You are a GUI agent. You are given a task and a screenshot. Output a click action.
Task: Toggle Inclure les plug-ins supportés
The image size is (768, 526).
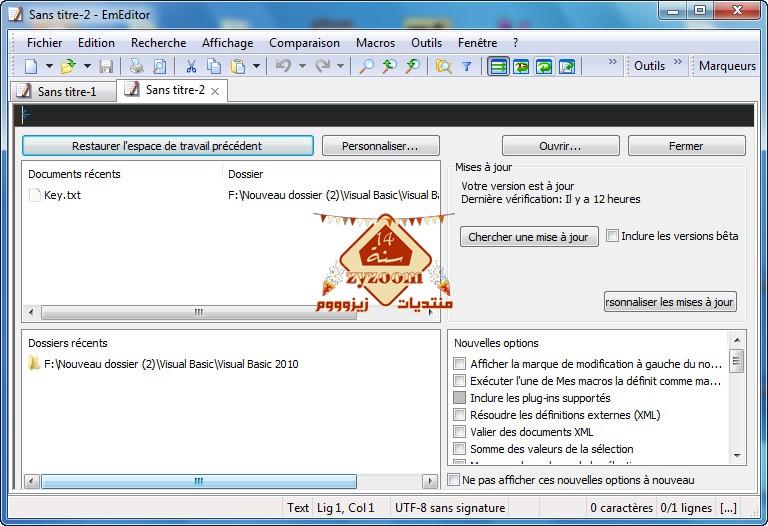[459, 397]
